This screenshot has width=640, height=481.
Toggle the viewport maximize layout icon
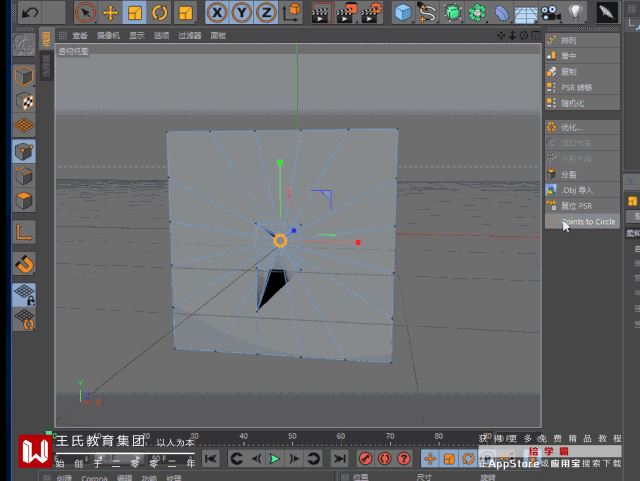pos(535,36)
